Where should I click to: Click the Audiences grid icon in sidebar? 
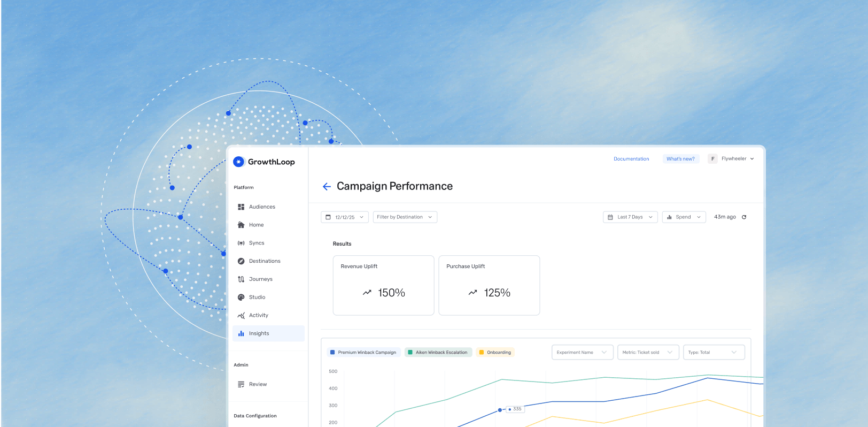click(241, 207)
